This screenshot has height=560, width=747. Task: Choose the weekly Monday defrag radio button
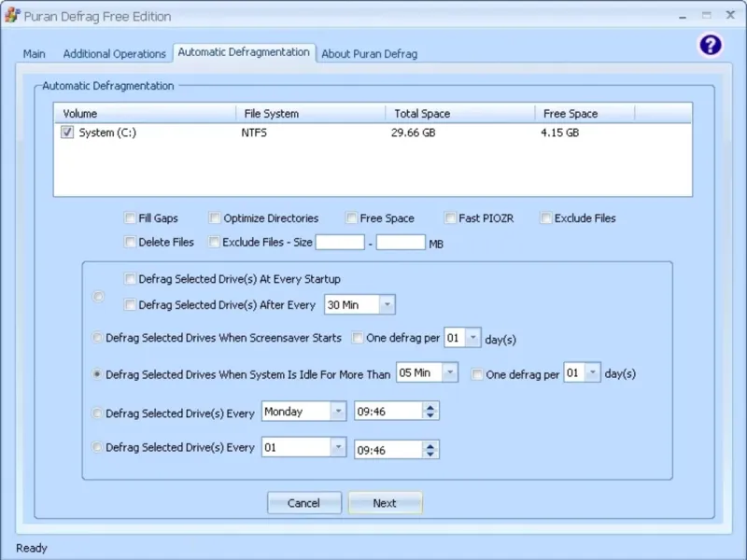point(97,413)
